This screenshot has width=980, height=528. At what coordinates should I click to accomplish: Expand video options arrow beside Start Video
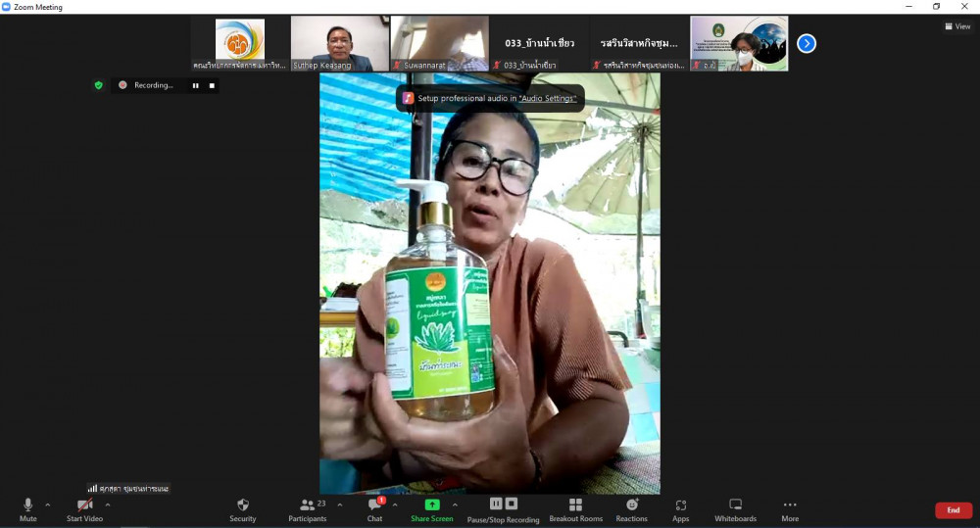pos(108,504)
